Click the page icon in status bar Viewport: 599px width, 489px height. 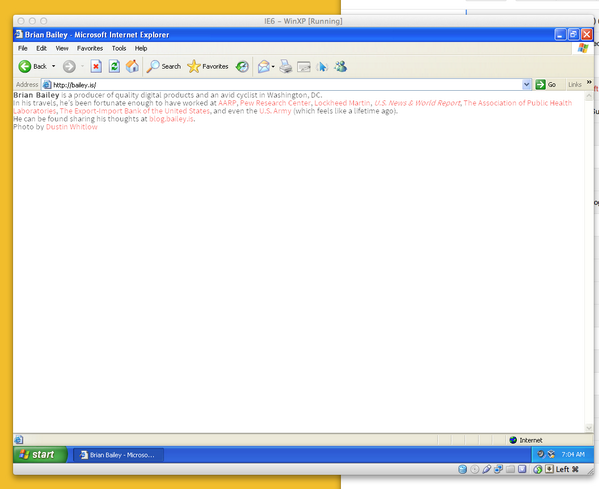click(x=19, y=440)
